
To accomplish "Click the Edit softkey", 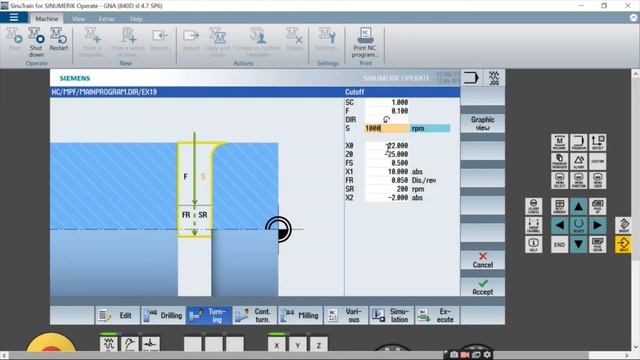I will [x=118, y=315].
